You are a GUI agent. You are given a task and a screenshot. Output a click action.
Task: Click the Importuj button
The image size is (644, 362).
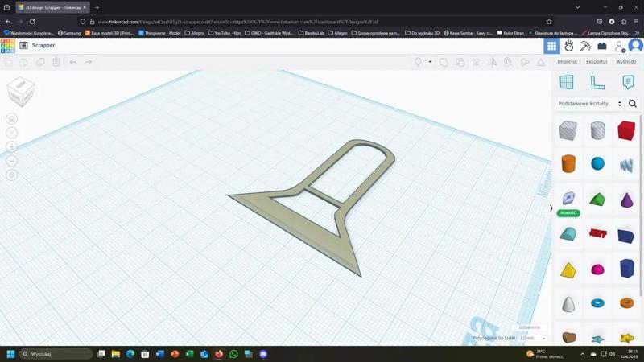point(567,62)
